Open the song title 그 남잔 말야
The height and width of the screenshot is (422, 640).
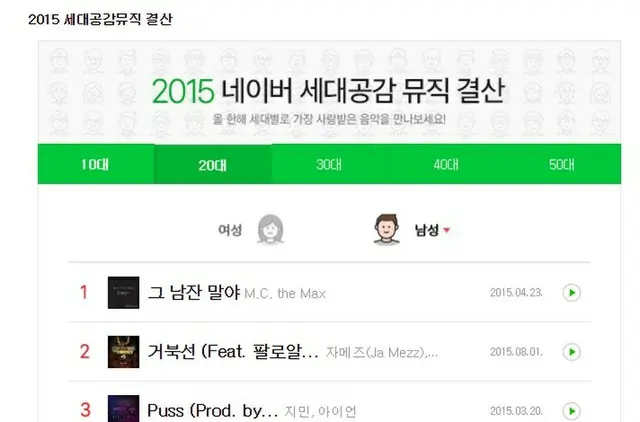click(194, 293)
